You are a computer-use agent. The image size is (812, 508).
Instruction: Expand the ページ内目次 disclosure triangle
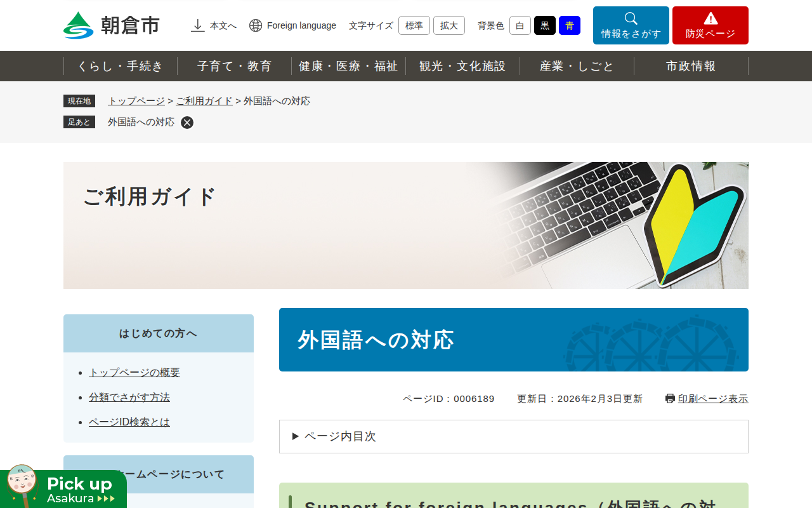296,436
